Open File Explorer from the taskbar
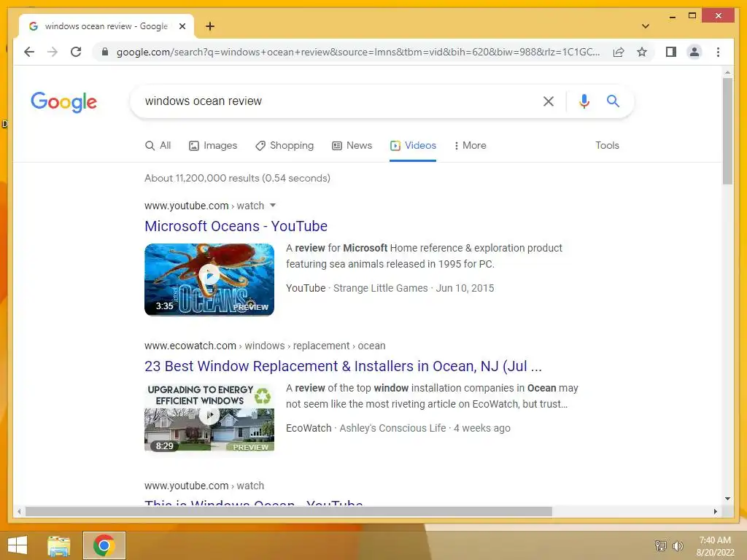The image size is (747, 560). coord(58,545)
